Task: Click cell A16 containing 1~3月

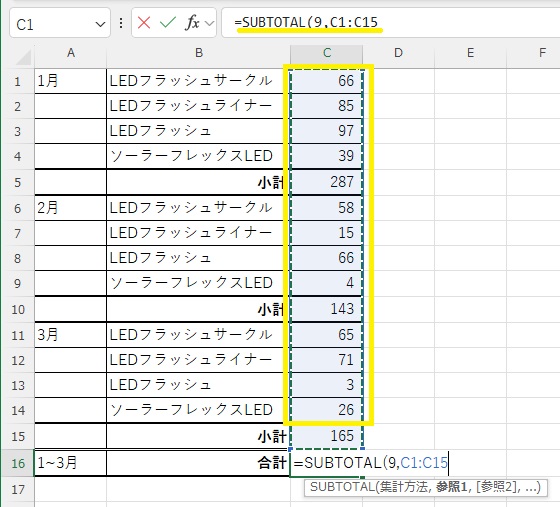Action: click(x=70, y=463)
